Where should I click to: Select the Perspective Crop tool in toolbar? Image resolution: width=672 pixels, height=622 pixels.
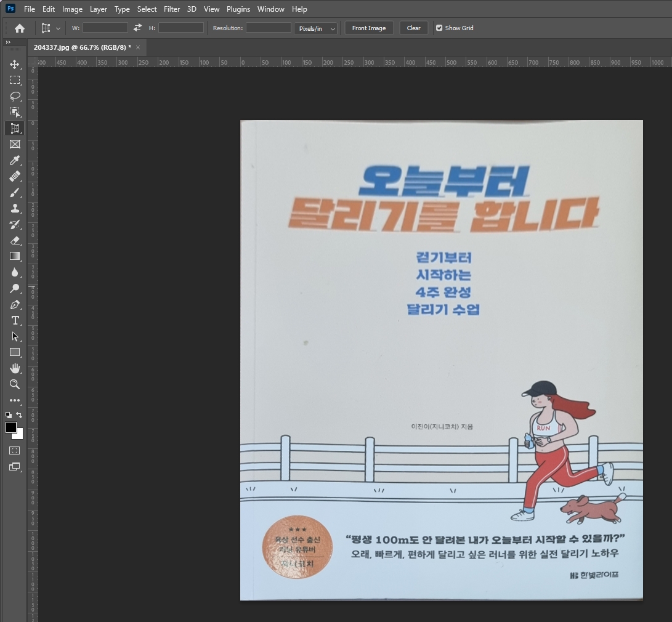click(15, 128)
